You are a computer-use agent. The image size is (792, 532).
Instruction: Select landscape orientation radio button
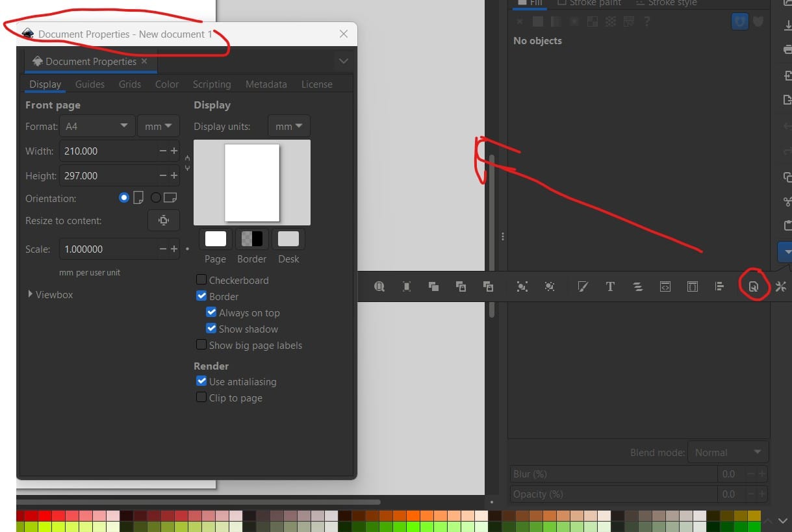(156, 198)
